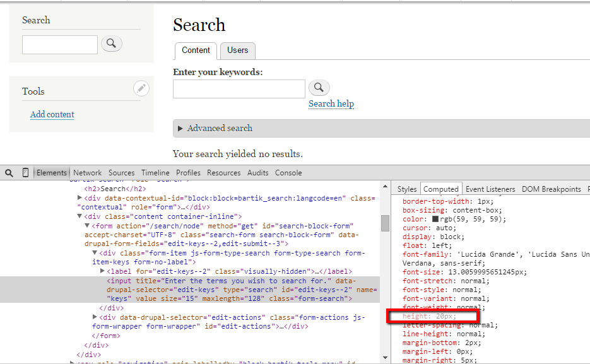Image resolution: width=590 pixels, height=364 pixels.
Task: Follow the Search help link
Action: 331,104
